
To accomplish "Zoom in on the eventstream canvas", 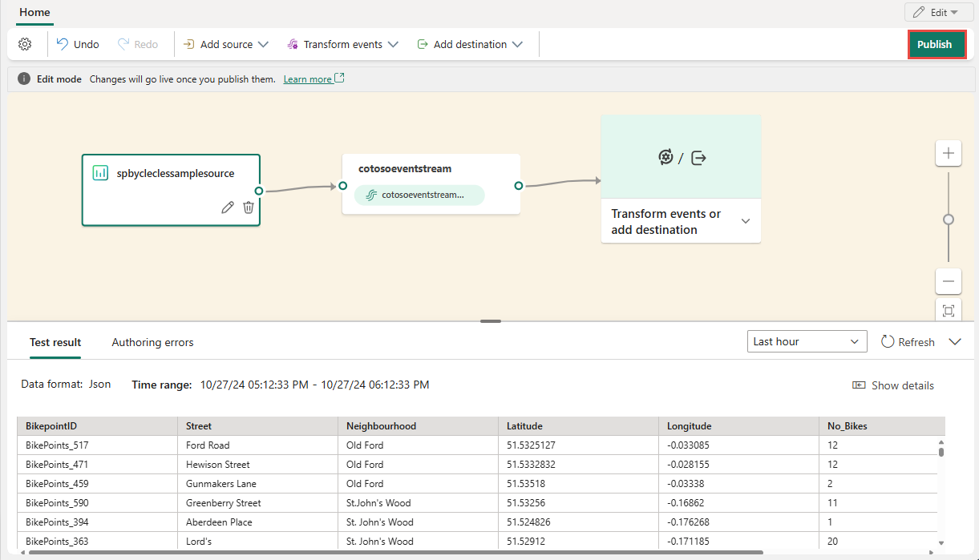I will point(949,153).
